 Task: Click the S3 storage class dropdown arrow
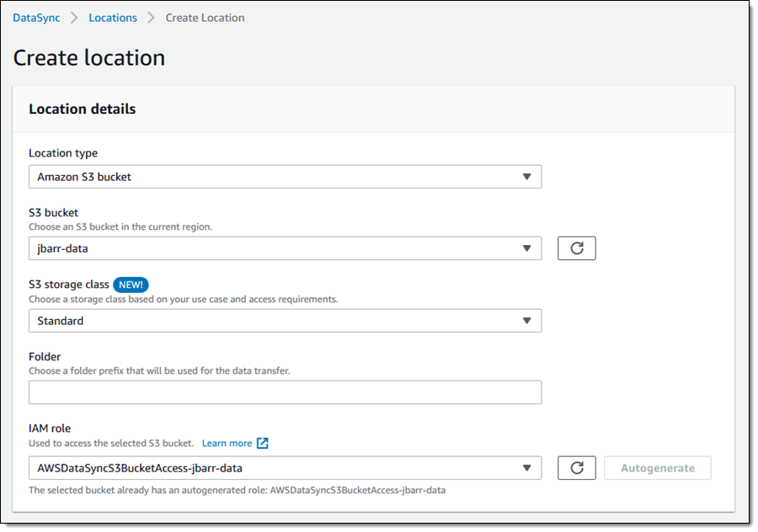[x=526, y=321]
